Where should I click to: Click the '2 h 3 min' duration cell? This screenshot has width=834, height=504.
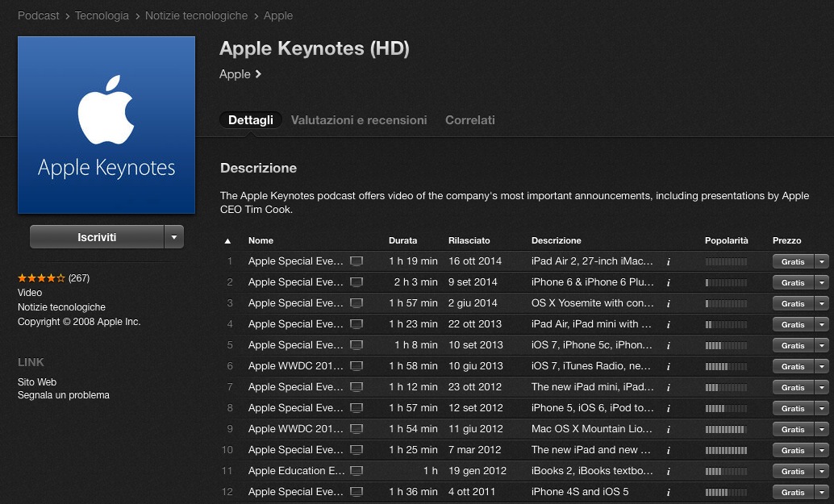pos(415,281)
